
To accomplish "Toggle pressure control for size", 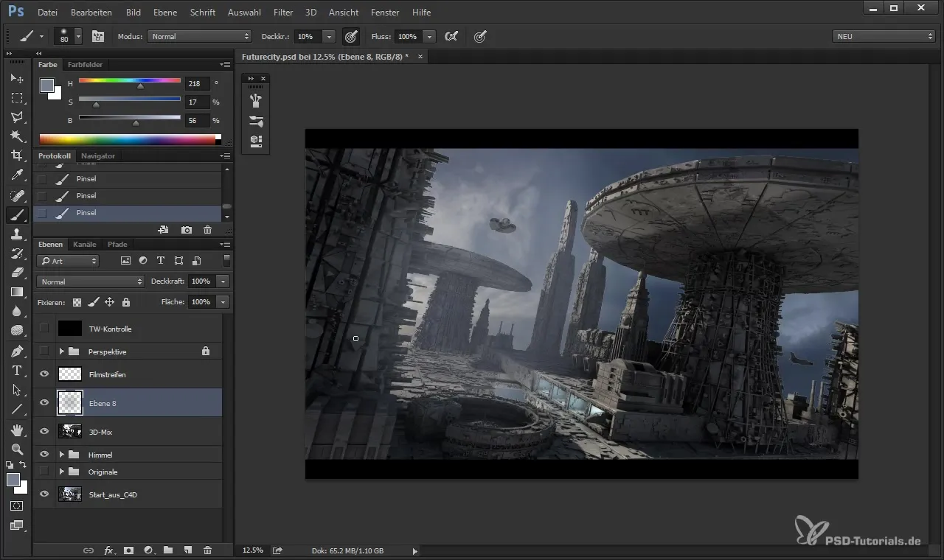I will pyautogui.click(x=480, y=36).
